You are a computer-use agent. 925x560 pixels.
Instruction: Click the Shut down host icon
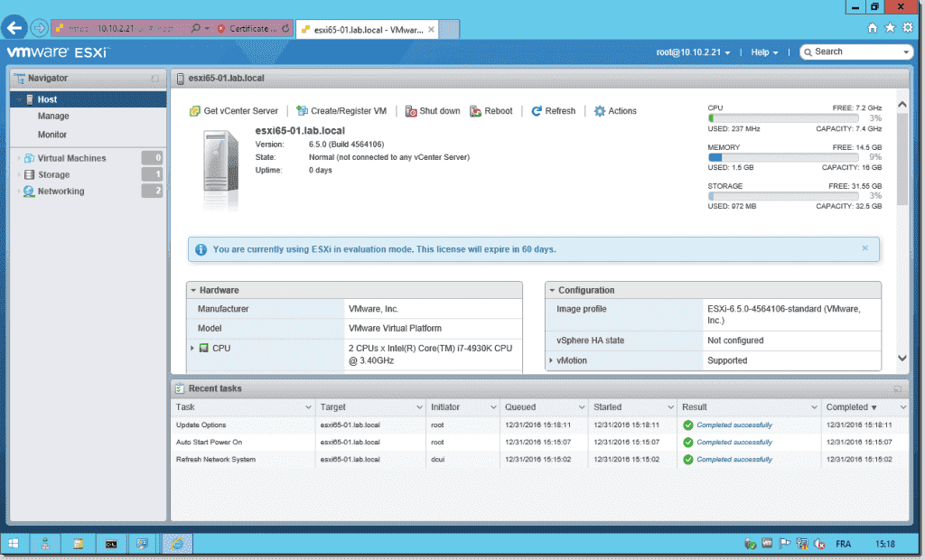(411, 111)
